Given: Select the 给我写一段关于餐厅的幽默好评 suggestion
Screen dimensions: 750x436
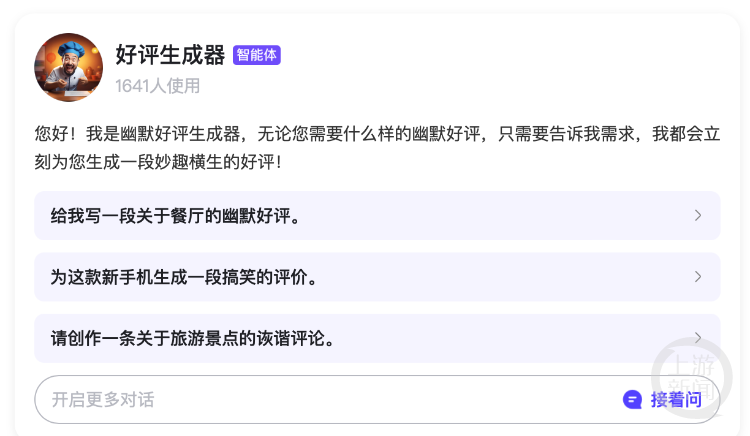Looking at the screenshot, I should tap(176, 216).
